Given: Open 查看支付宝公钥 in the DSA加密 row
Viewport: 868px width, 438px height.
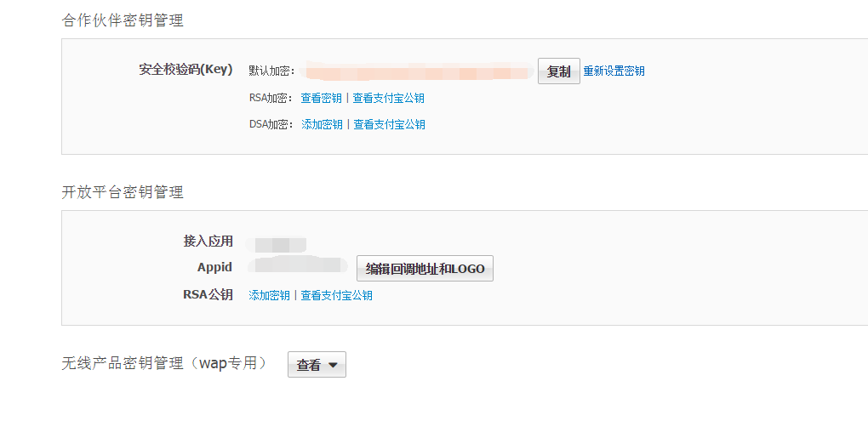Looking at the screenshot, I should tap(389, 124).
